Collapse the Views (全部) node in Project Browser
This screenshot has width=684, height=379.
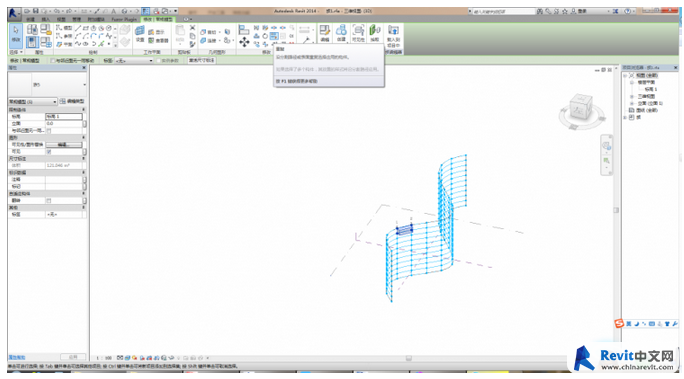pyautogui.click(x=625, y=75)
